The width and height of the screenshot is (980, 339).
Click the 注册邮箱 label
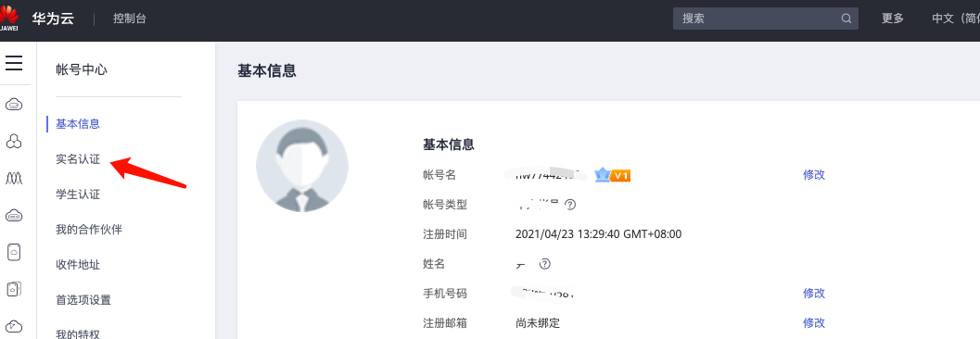(x=445, y=322)
